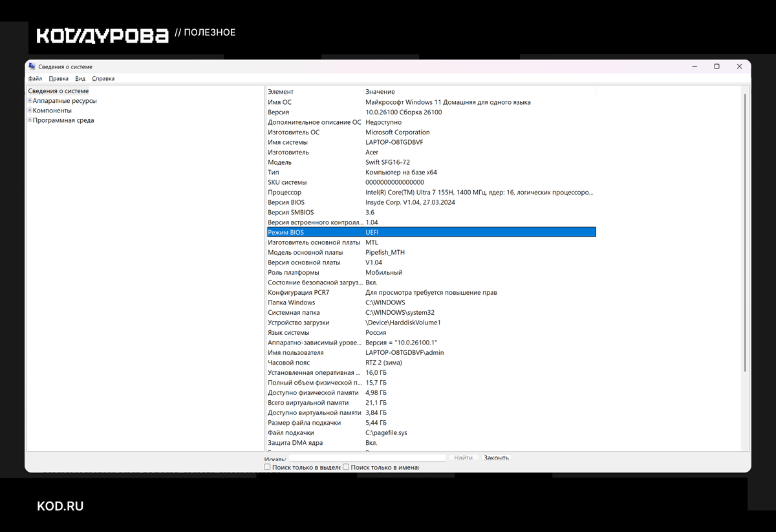This screenshot has width=776, height=532.
Task: Minimize the Сведения о системе window
Action: pyautogui.click(x=694, y=66)
